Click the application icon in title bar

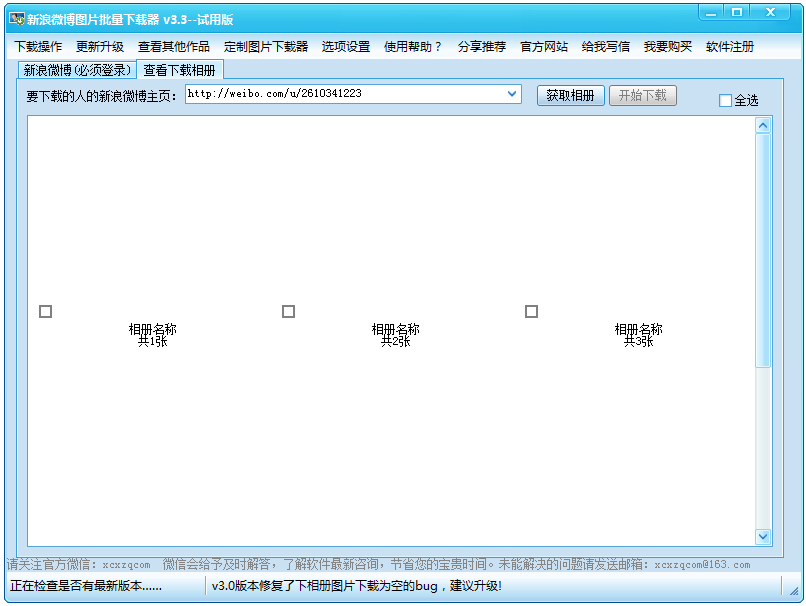tap(16, 19)
